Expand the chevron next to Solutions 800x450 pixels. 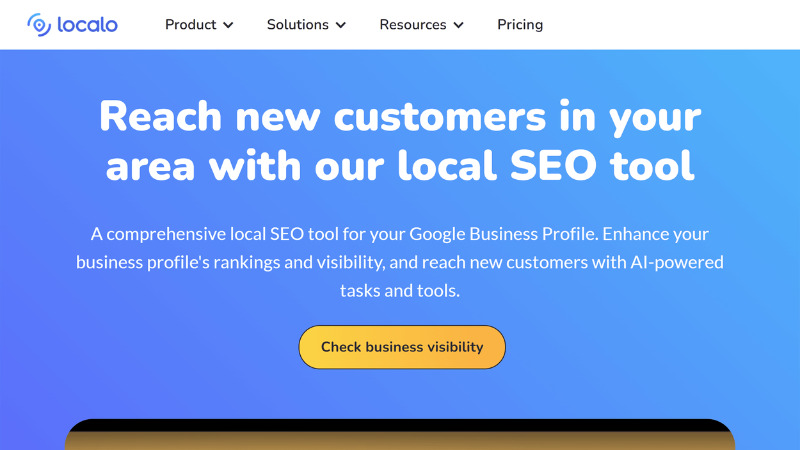tap(341, 25)
